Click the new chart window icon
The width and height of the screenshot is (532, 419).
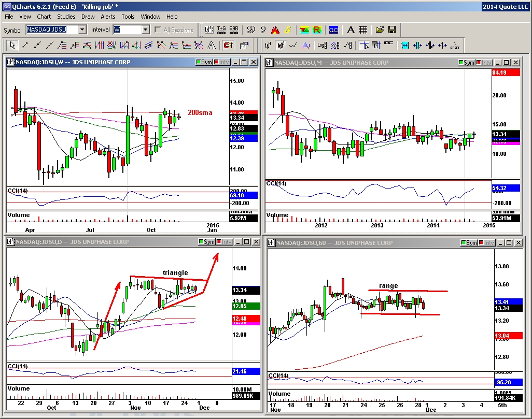click(x=209, y=30)
